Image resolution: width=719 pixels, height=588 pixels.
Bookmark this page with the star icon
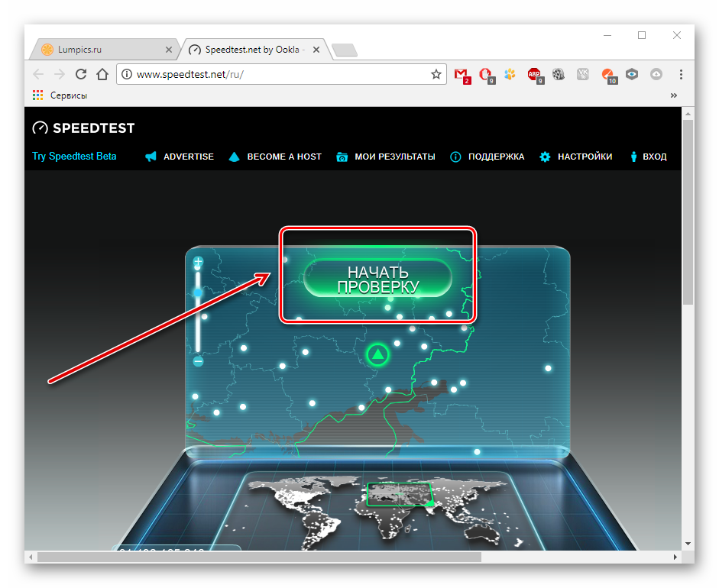click(436, 74)
